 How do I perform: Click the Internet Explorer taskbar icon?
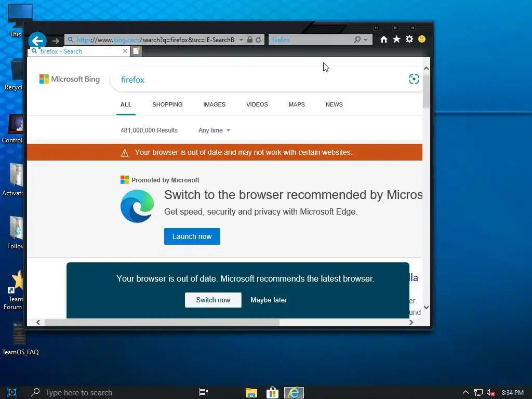pyautogui.click(x=294, y=393)
